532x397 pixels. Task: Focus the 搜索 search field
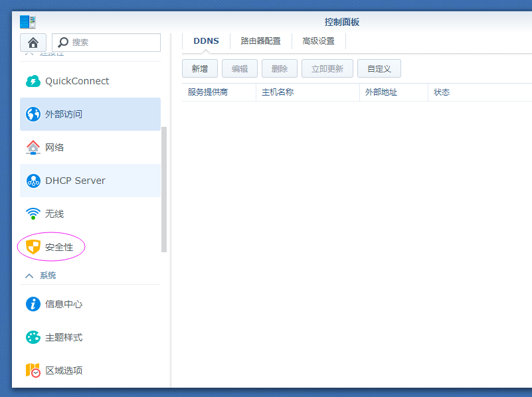(x=106, y=42)
